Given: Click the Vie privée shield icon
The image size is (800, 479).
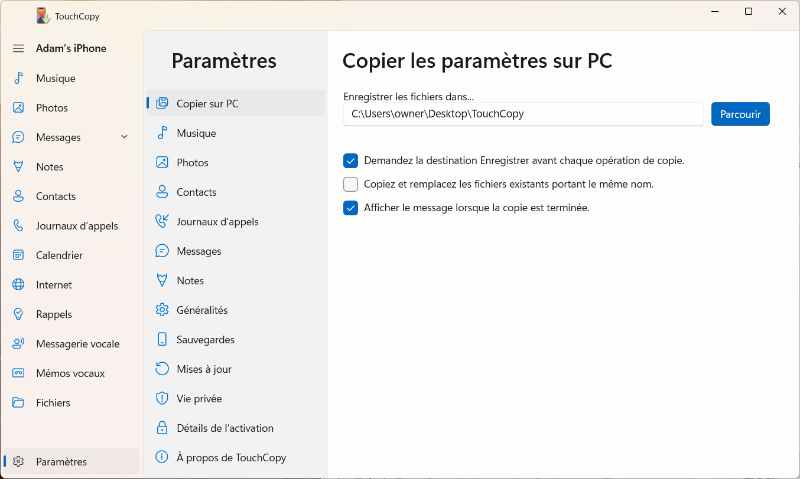Looking at the screenshot, I should pos(162,399).
